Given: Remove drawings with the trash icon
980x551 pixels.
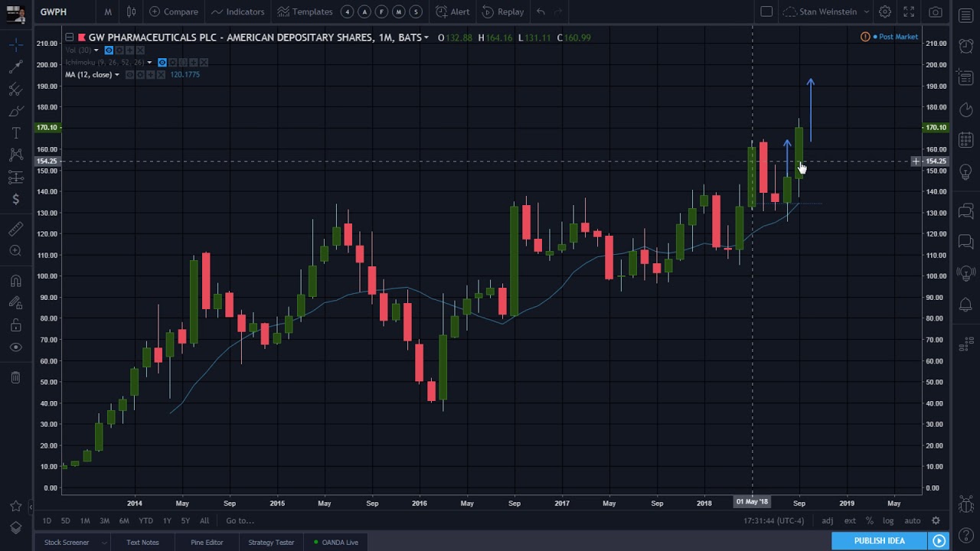Looking at the screenshot, I should tap(15, 377).
